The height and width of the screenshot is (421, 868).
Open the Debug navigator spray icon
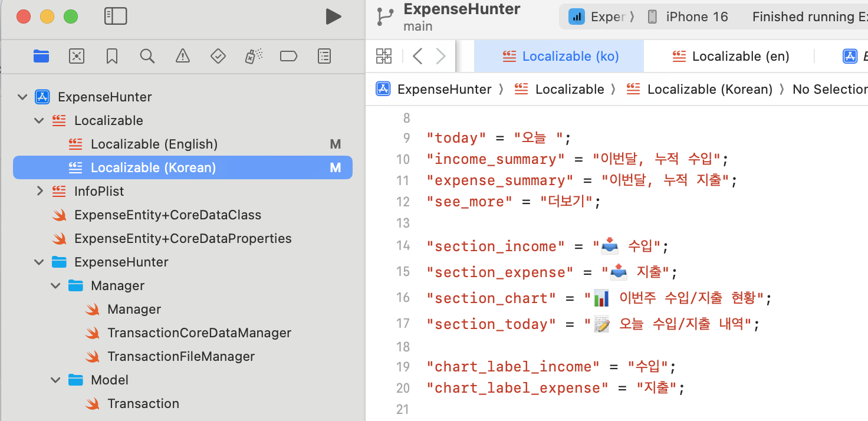tap(254, 56)
